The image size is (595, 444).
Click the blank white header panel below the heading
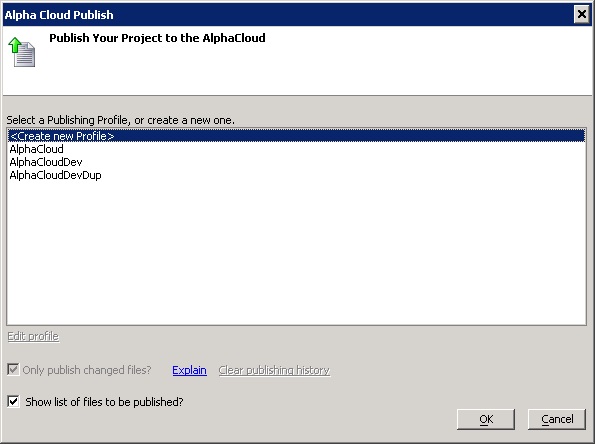coord(304,74)
